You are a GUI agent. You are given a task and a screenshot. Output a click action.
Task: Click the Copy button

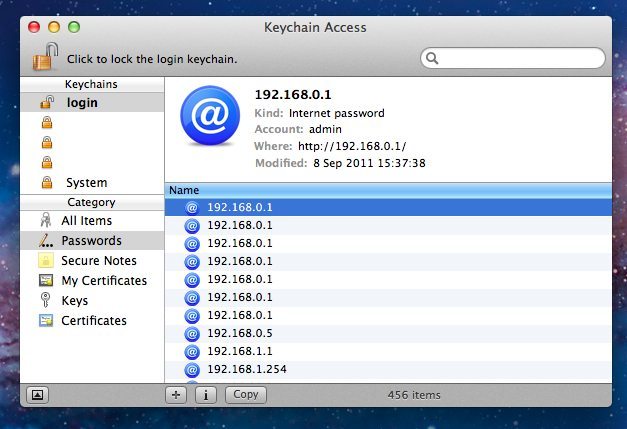point(246,395)
